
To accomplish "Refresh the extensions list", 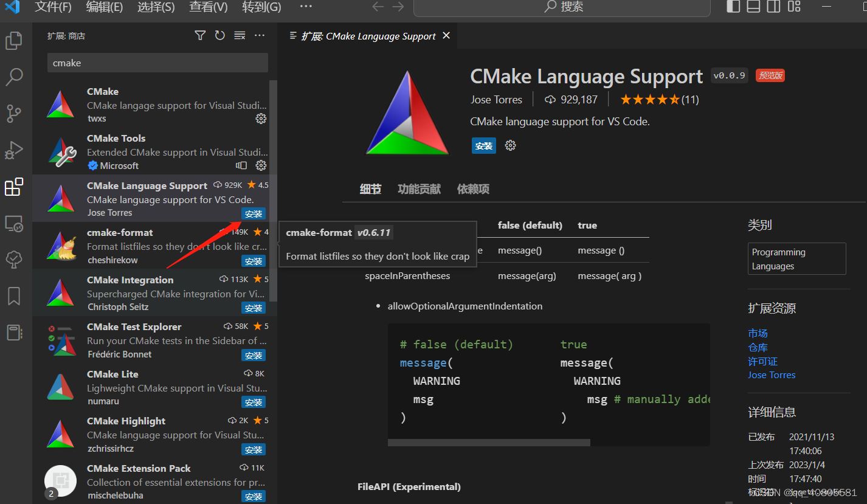I will 219,35.
